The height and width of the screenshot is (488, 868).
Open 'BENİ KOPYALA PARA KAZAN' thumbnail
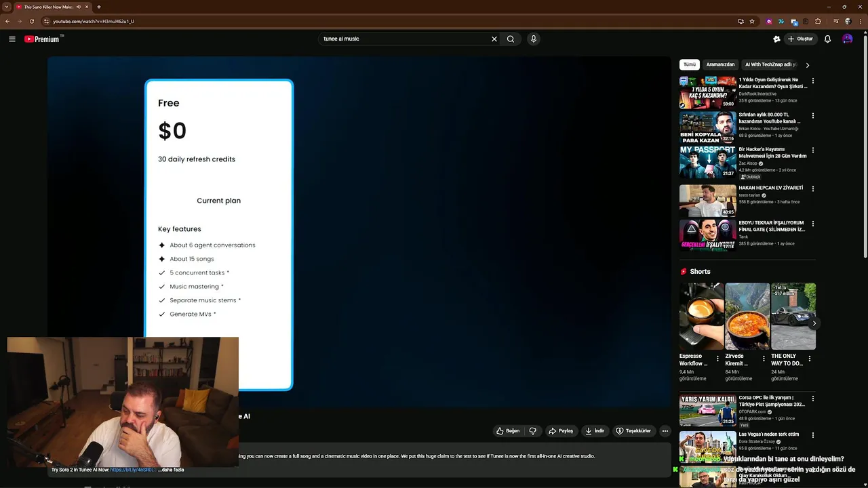click(x=707, y=127)
